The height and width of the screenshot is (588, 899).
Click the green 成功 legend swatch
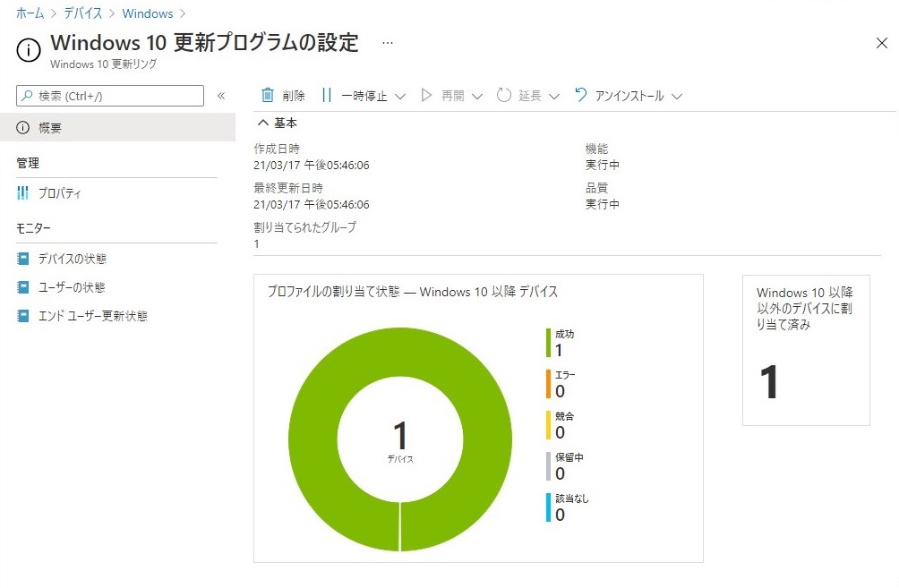click(548, 343)
